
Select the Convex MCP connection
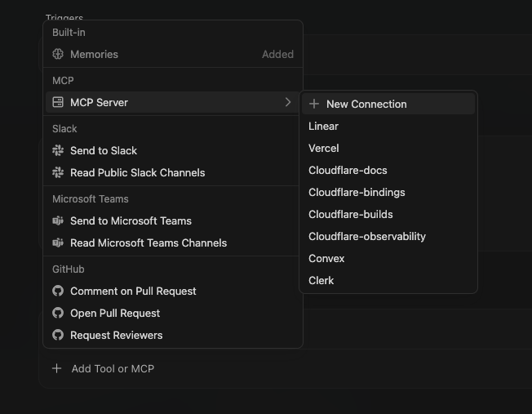(388, 259)
